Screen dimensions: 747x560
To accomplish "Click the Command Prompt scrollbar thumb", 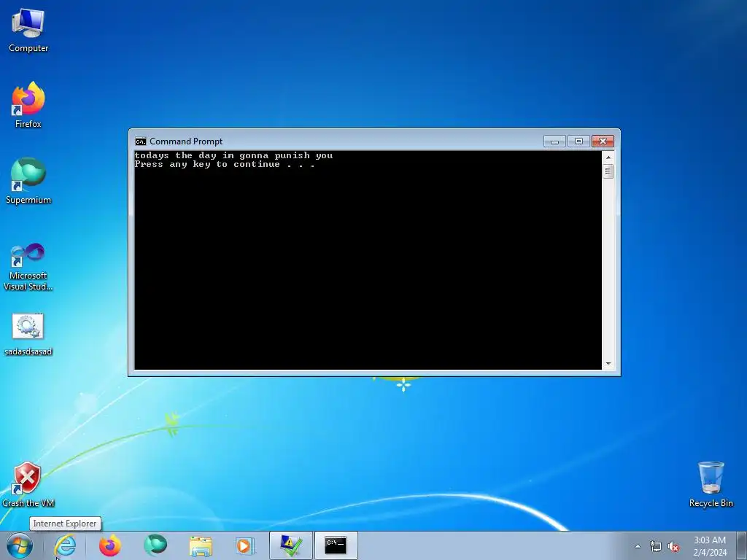I will click(x=608, y=171).
